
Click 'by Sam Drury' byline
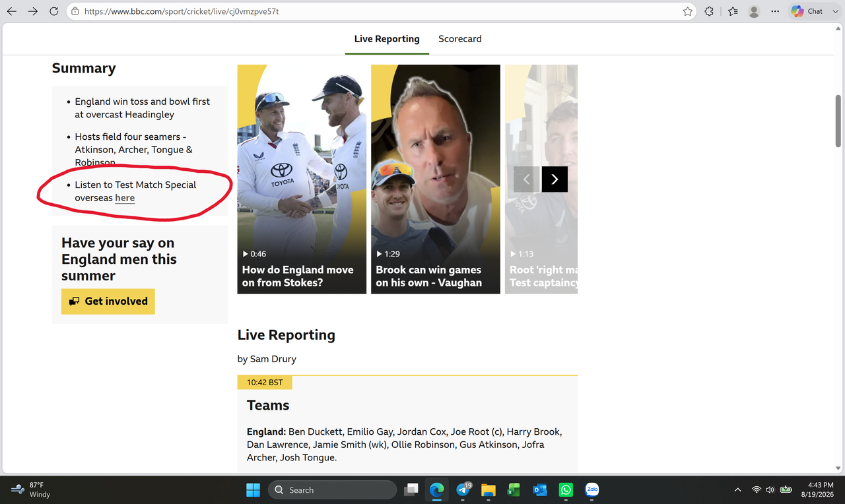point(267,360)
